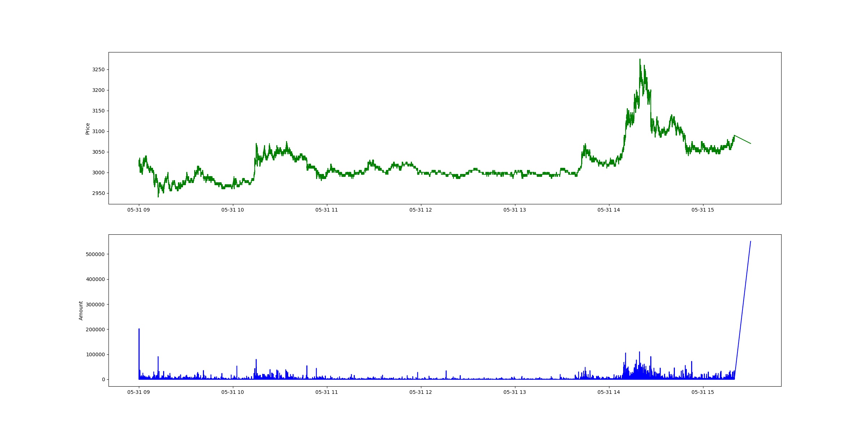The image size is (868, 434).
Task: Click the 200000 tick on amount axis
Action: [x=95, y=329]
